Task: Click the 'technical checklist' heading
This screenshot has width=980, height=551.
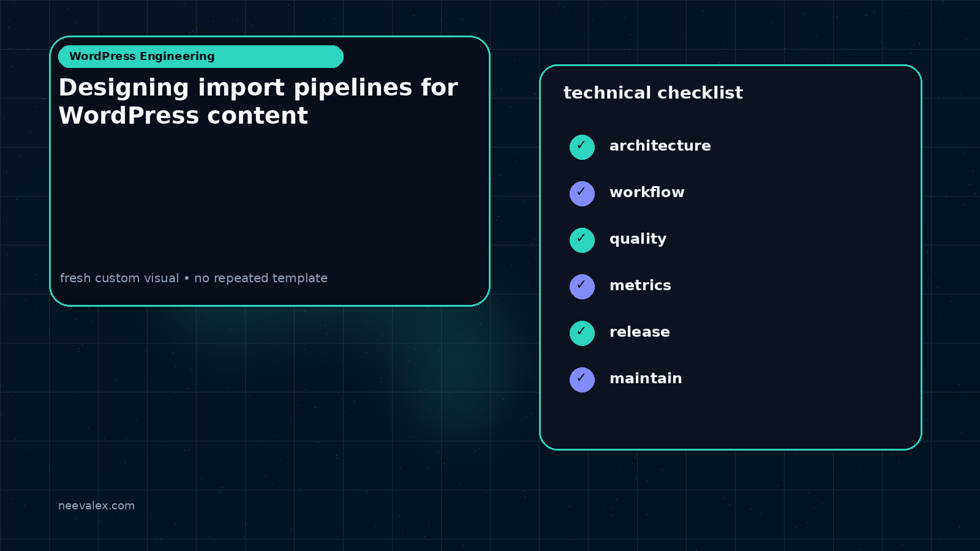Action: pos(653,93)
